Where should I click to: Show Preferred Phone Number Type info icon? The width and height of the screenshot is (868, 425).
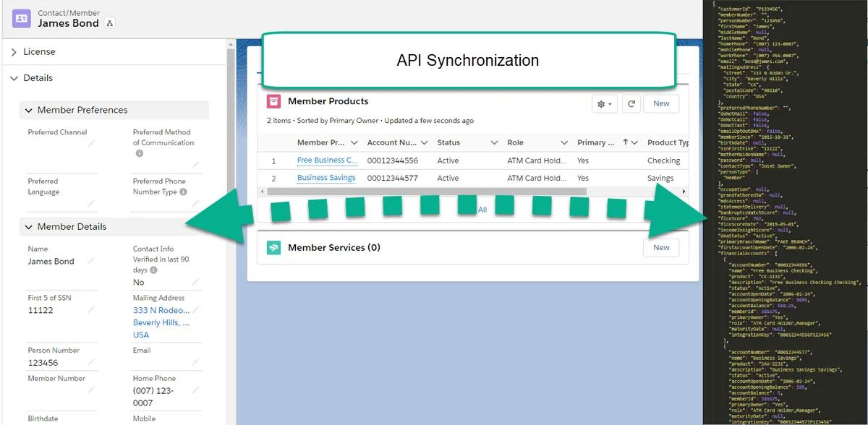(184, 192)
